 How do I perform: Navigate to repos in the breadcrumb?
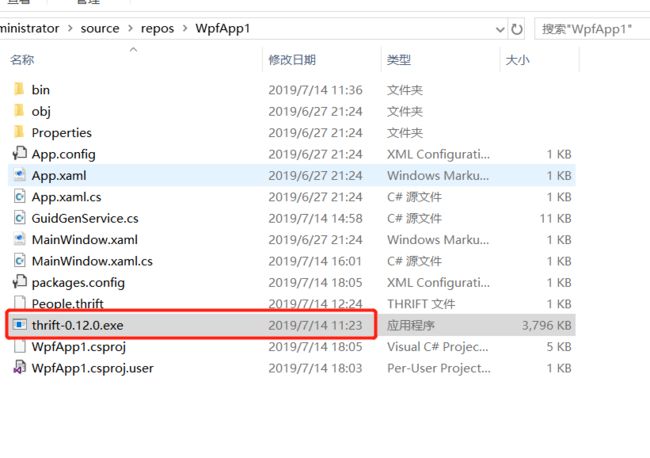[157, 29]
